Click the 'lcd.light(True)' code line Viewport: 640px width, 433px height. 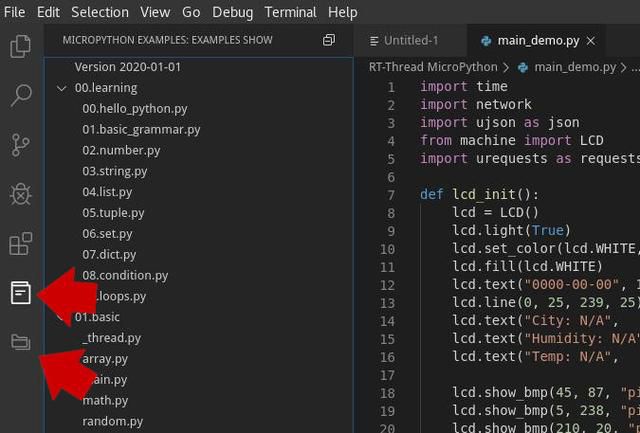click(x=511, y=231)
